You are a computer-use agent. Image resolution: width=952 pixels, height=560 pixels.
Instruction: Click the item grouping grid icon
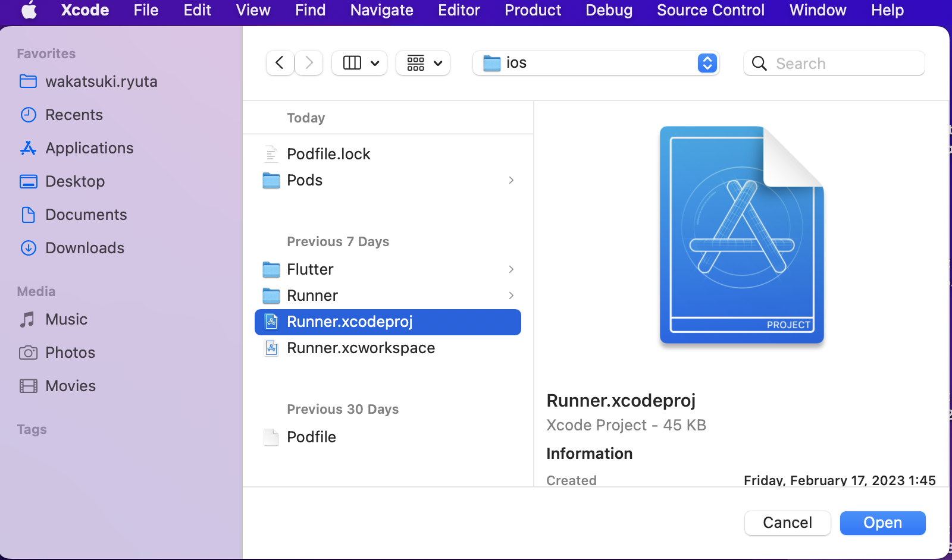pos(415,63)
